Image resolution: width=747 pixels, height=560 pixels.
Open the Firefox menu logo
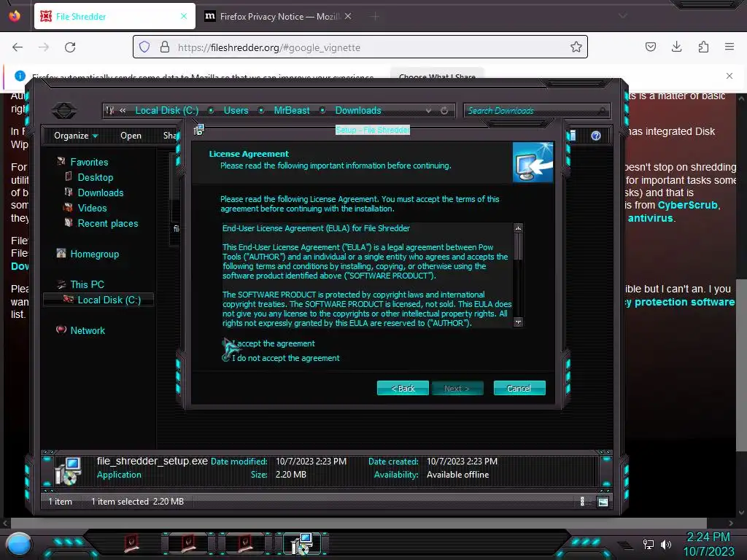[x=15, y=16]
